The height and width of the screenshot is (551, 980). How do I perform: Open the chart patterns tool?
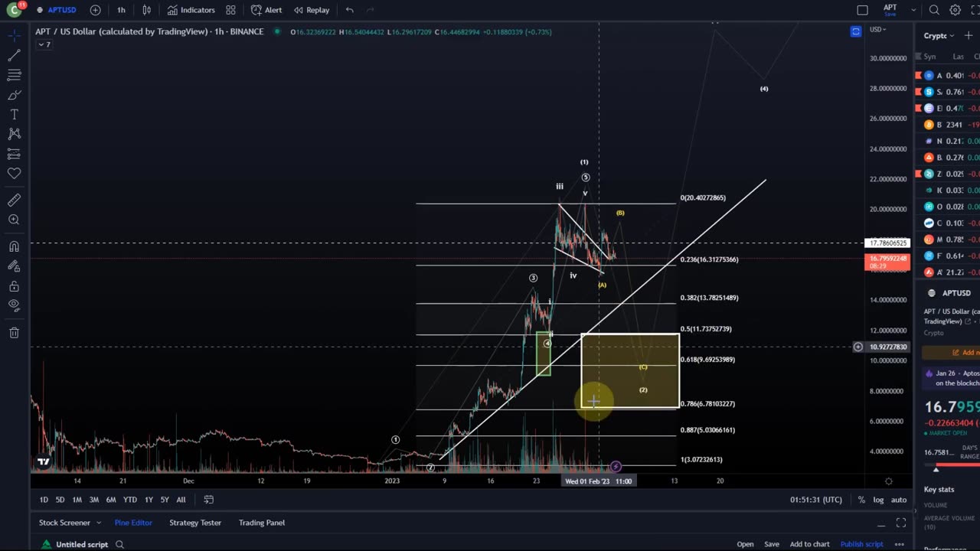coord(14,134)
